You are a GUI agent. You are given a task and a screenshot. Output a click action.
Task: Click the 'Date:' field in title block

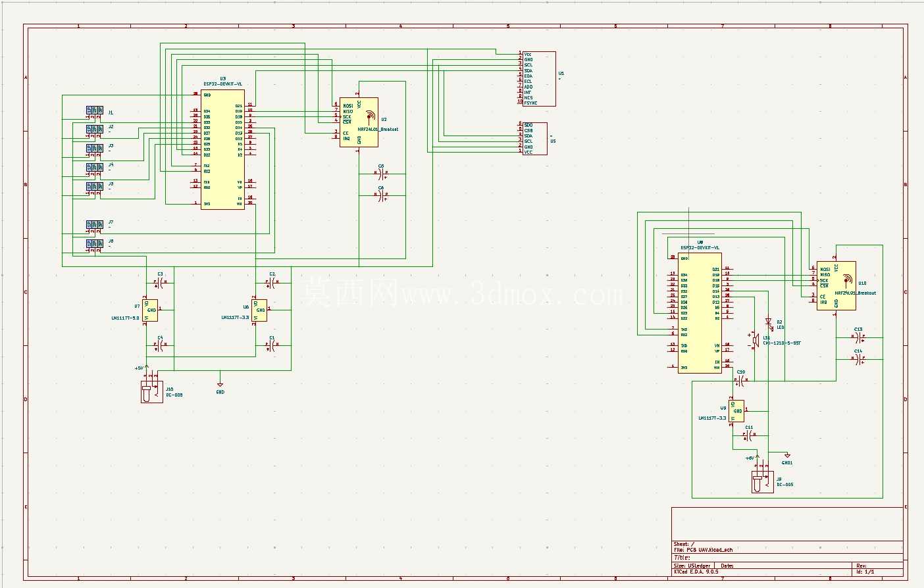[x=727, y=566]
